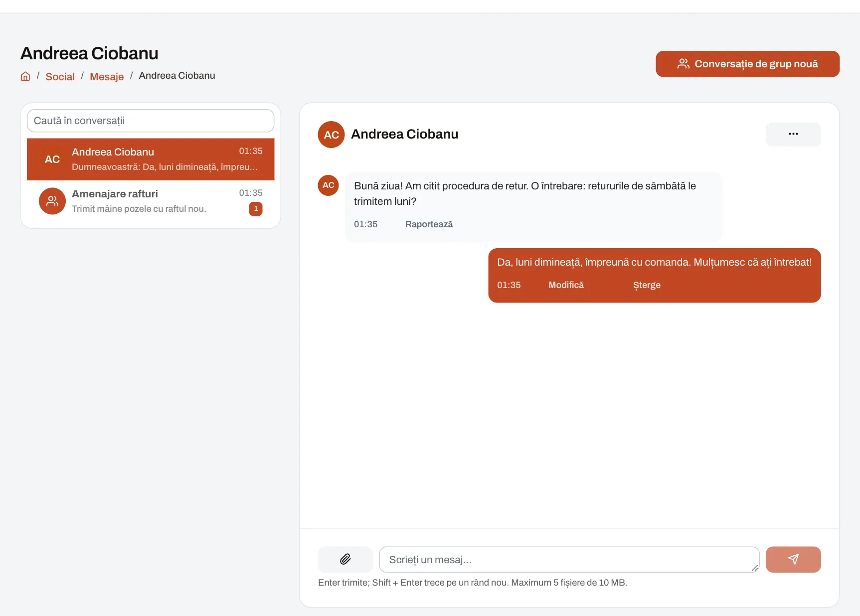Open the three-dots conversation options menu
860x616 pixels.
pos(793,134)
